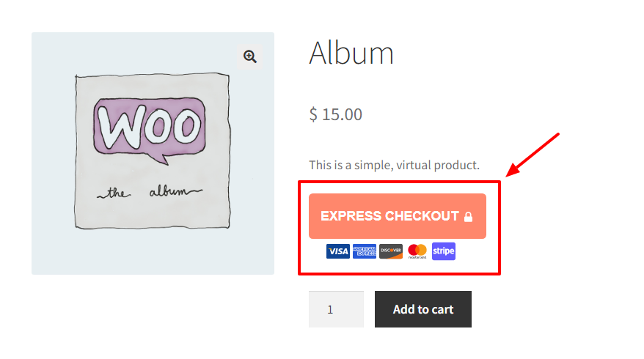Click the Album product title
This screenshot has width=644, height=359.
pos(351,53)
